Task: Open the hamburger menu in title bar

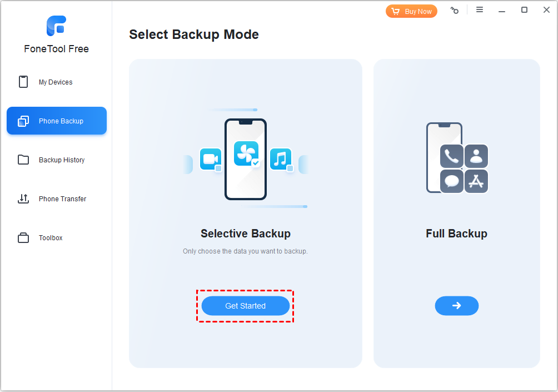Action: [480, 10]
